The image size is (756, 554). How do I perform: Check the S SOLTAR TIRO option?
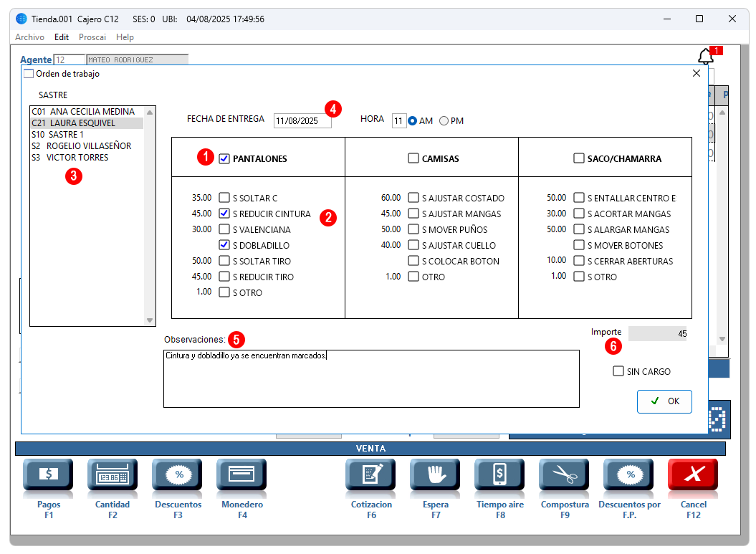pyautogui.click(x=224, y=261)
